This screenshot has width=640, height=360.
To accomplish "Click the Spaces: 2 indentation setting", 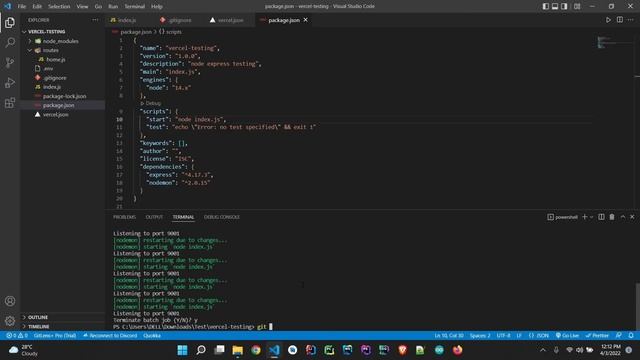I will tap(480, 336).
